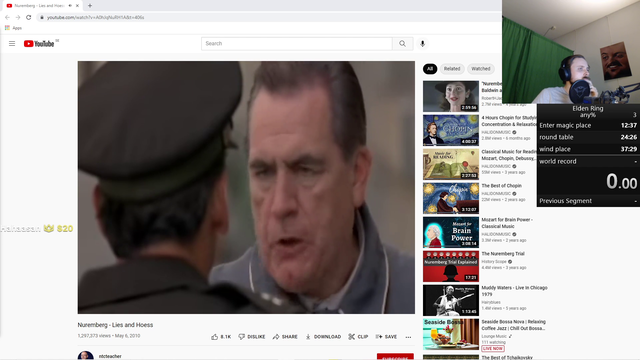
Task: Create a clip with Clip button
Action: pos(358,337)
